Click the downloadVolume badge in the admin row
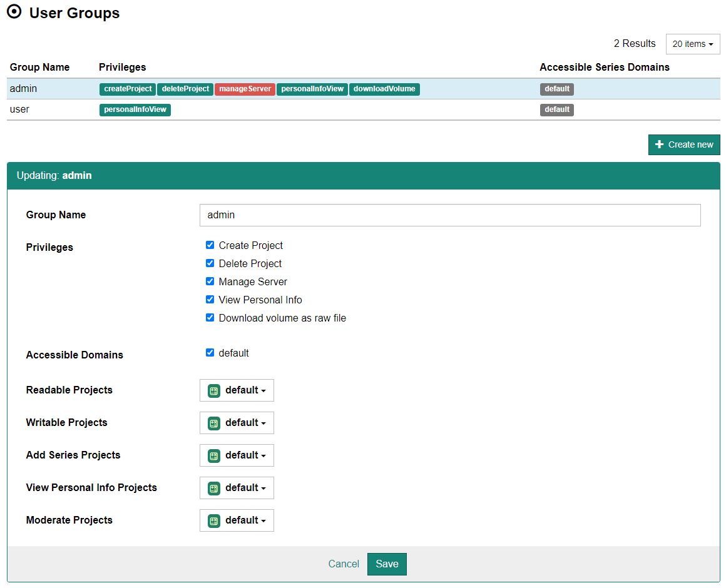This screenshot has width=726, height=588. point(384,89)
